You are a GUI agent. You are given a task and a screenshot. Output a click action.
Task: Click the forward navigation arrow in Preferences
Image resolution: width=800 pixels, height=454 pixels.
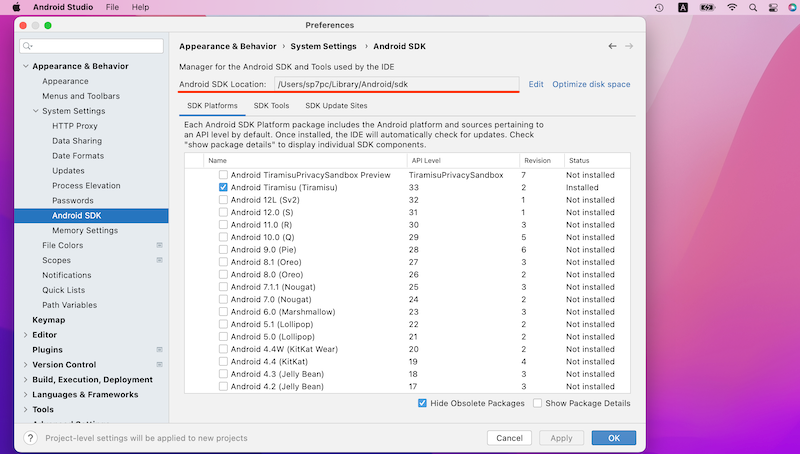pos(629,46)
